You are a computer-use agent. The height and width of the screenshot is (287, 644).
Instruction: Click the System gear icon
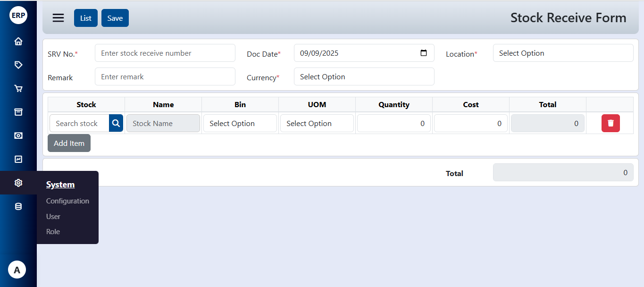point(18,183)
